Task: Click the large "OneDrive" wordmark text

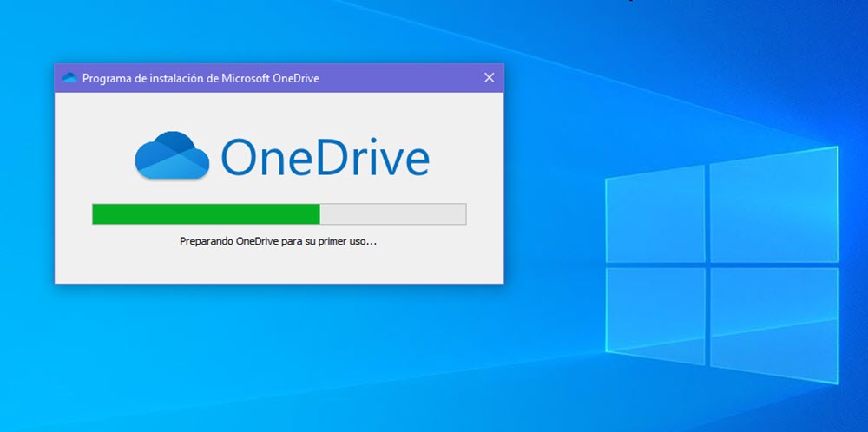Action: click(x=325, y=157)
